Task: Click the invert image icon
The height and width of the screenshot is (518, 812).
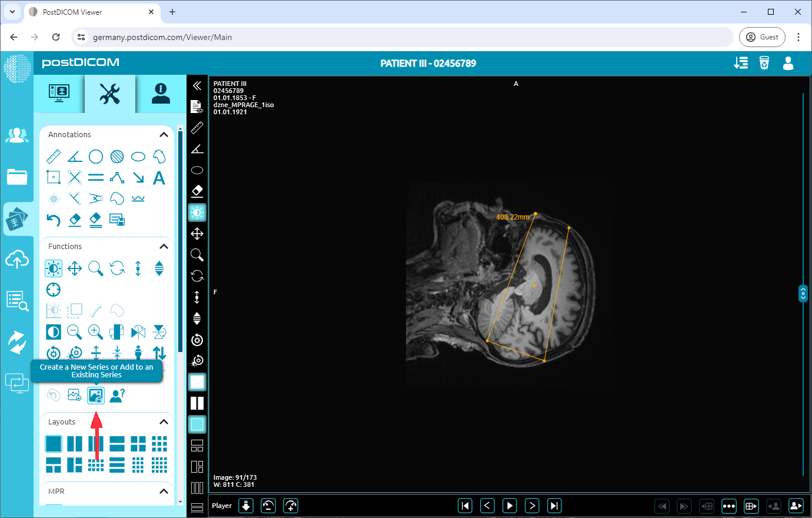Action: 54,332
